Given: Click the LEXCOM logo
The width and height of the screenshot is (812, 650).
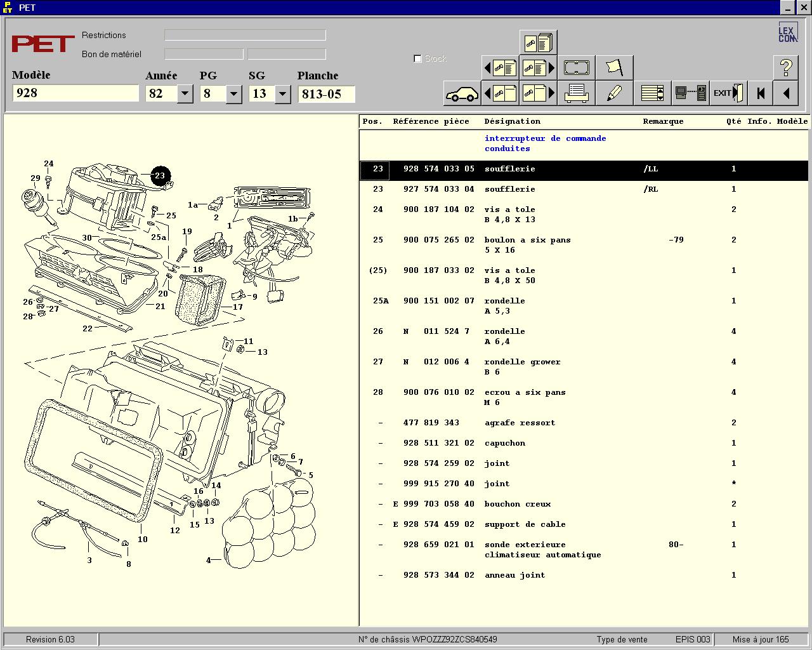Looking at the screenshot, I should click(787, 32).
